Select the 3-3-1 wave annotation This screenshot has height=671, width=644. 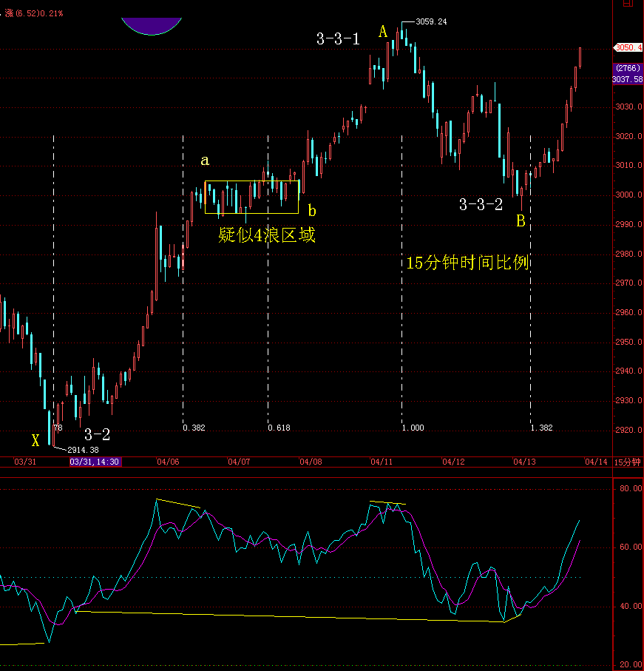click(x=338, y=39)
